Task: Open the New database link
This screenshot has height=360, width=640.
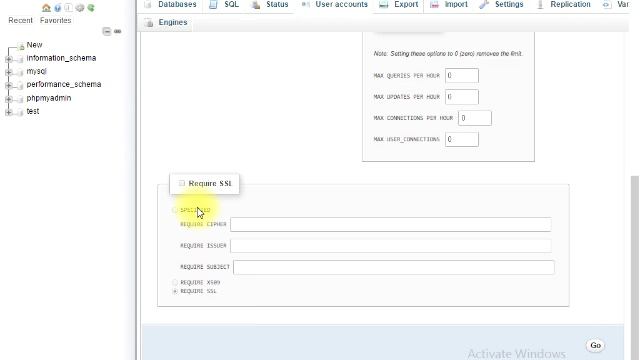Action: point(34,45)
